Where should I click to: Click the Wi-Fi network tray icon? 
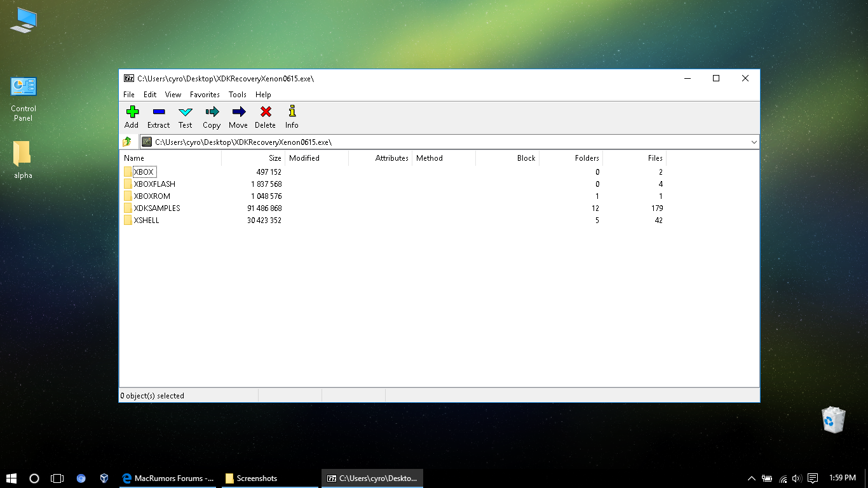point(783,478)
